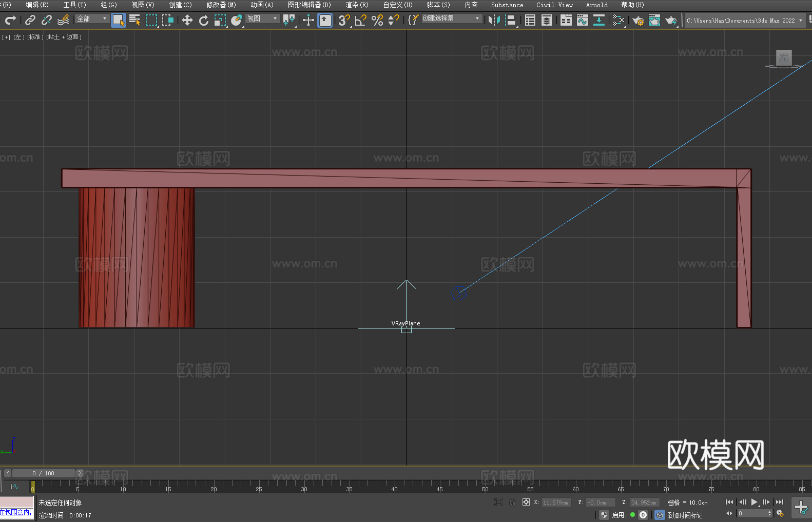Open Edit Named Selection Sets
The width and height of the screenshot is (812, 522).
point(413,20)
